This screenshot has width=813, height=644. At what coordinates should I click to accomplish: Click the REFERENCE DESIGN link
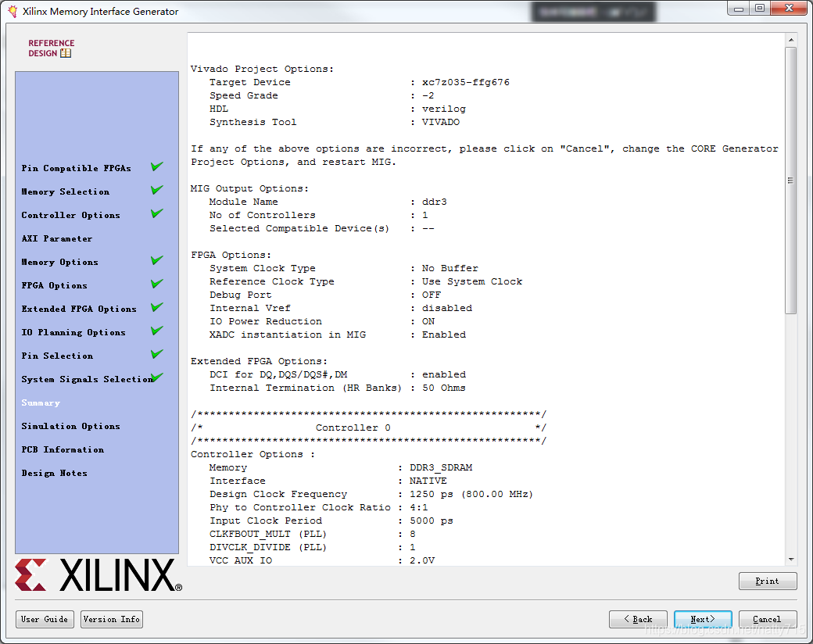(x=51, y=48)
